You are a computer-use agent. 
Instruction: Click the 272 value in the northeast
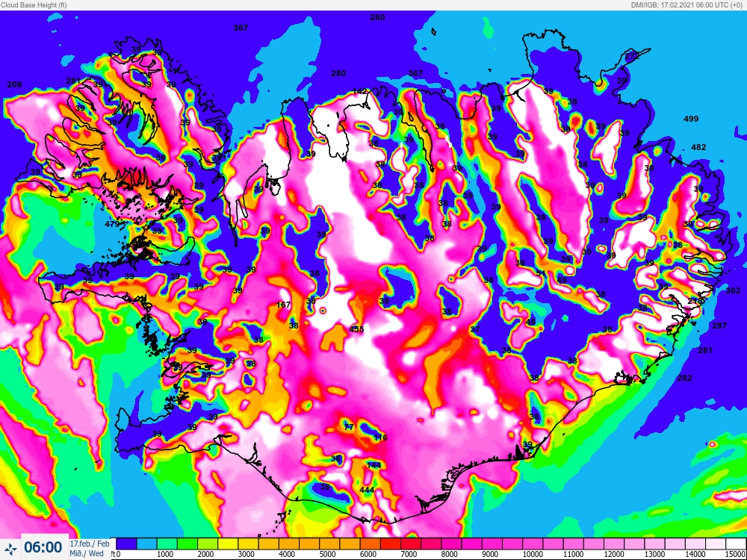tap(632, 56)
